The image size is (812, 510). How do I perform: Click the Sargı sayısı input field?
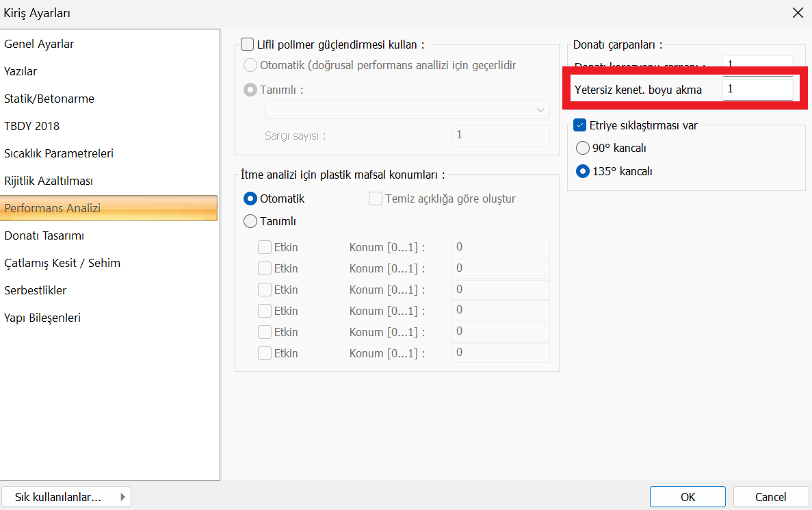(x=500, y=135)
